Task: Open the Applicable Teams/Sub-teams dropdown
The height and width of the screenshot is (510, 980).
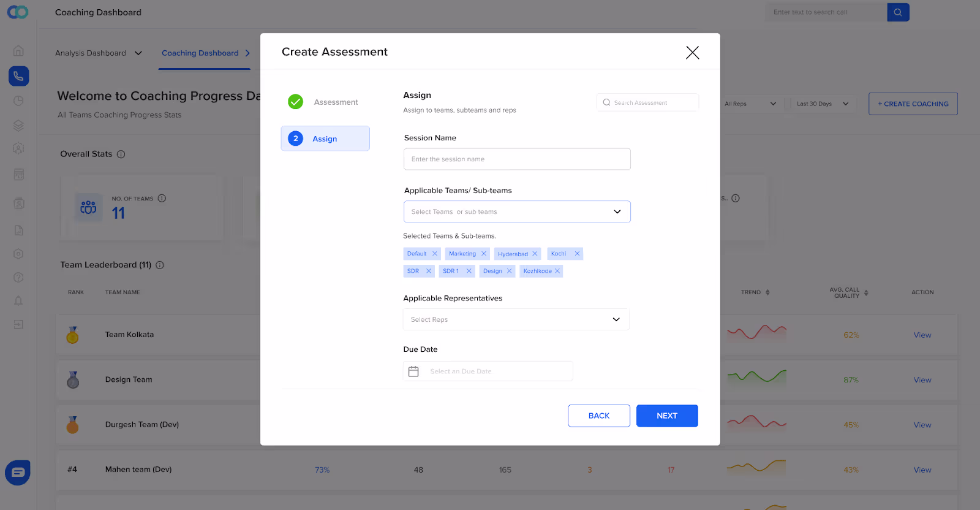Action: 517,211
